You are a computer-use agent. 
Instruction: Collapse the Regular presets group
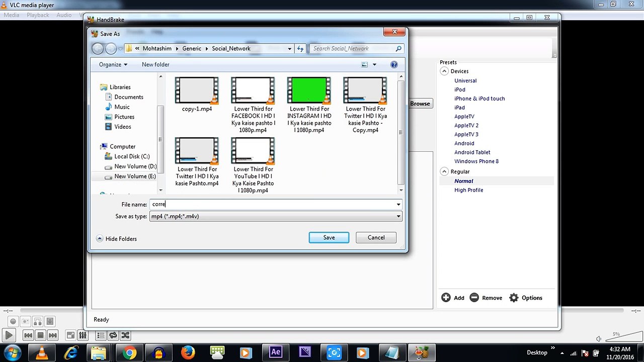444,171
